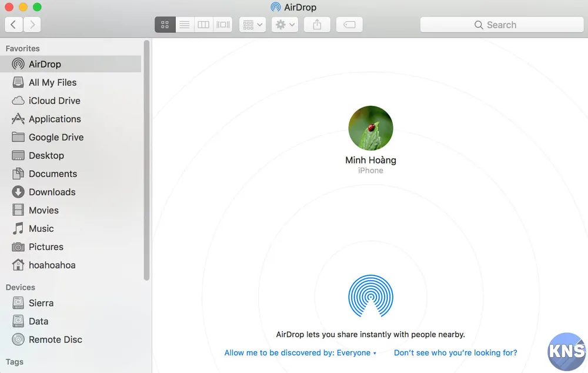Viewport: 588px width, 373px height.
Task: Open Google Drive from the sidebar
Action: 56,137
